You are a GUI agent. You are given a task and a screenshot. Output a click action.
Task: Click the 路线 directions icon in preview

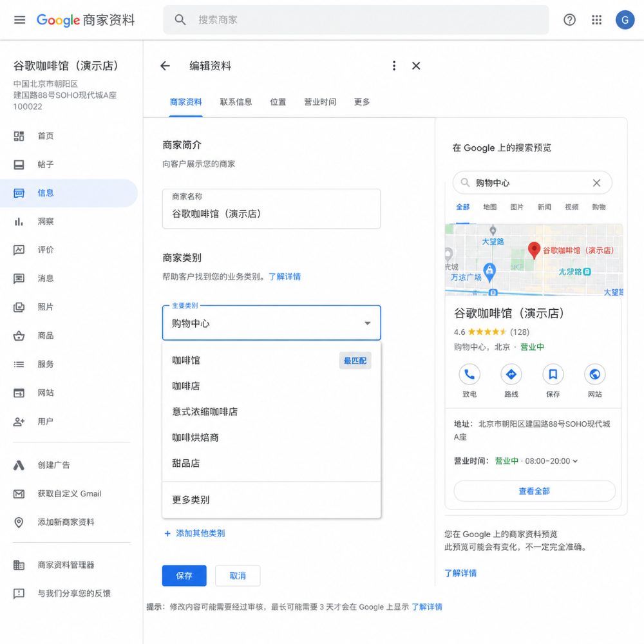pyautogui.click(x=511, y=374)
